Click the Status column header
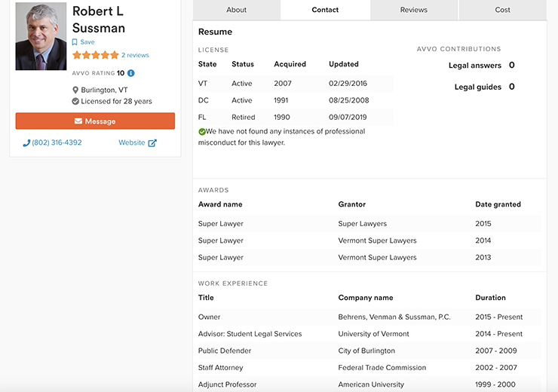 coord(243,64)
